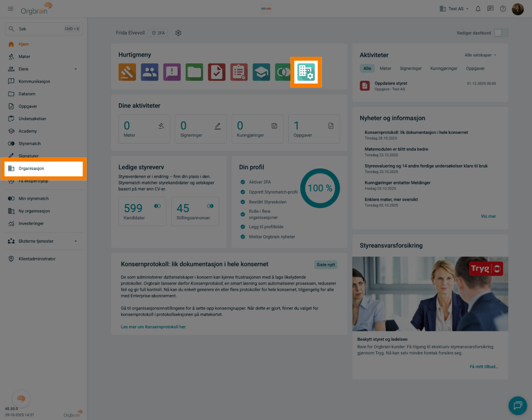532x420 pixels.
Task: Click the Vis mer link under news
Action: pos(488,216)
